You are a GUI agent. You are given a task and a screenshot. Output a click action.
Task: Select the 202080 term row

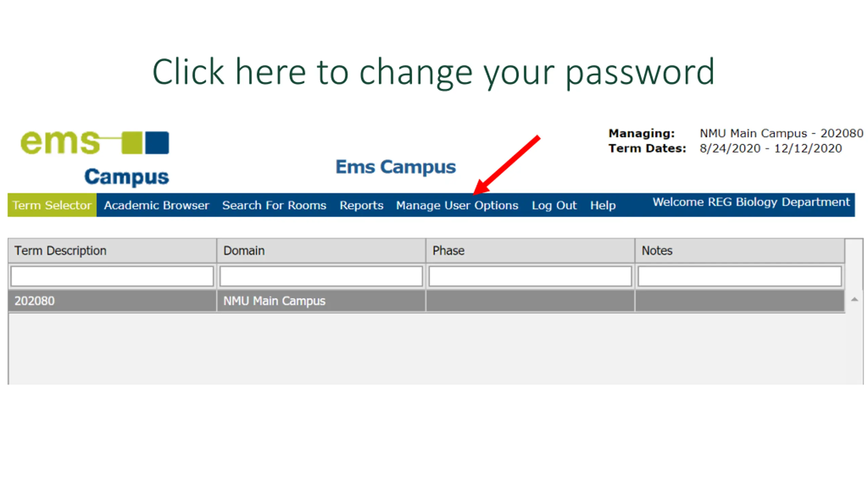click(x=426, y=301)
